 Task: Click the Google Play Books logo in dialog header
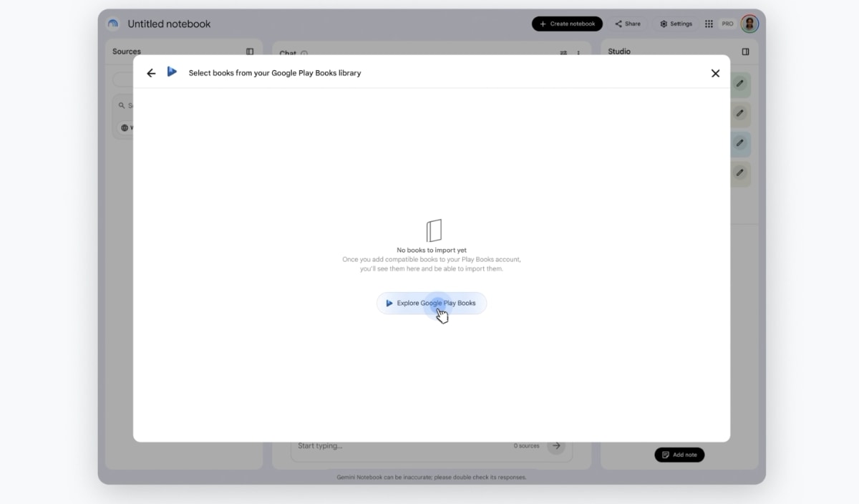click(x=172, y=72)
